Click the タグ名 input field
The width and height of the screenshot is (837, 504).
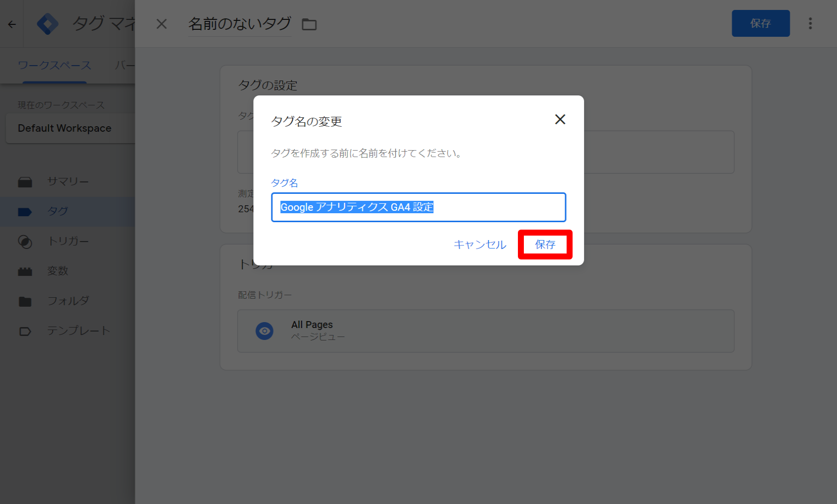pyautogui.click(x=418, y=207)
